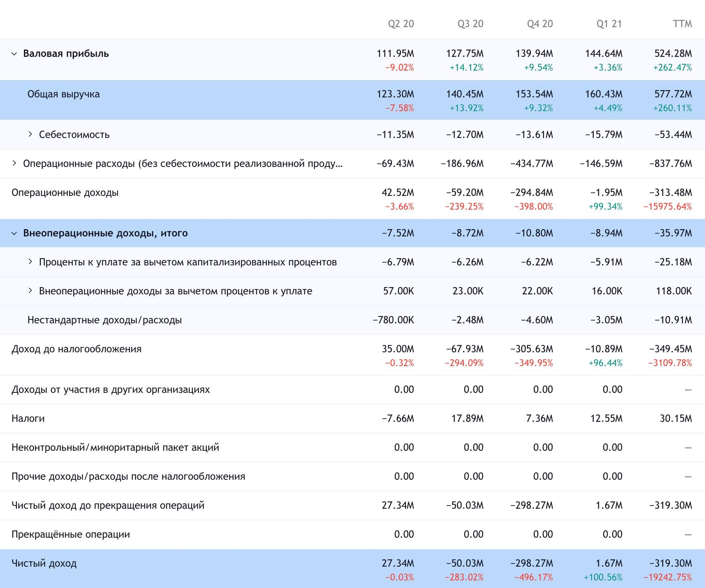
Task: Collapse the Валовая прибыль row chevron
Action: coord(14,54)
